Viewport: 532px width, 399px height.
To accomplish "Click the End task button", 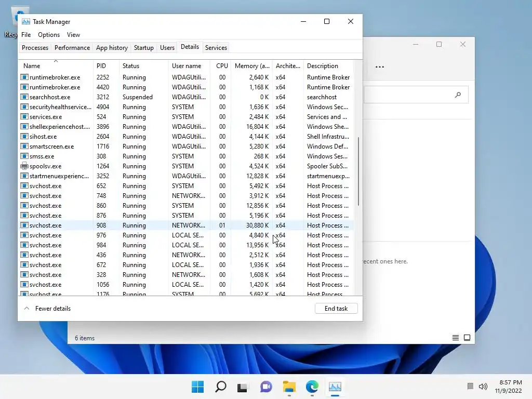I will click(x=336, y=309).
